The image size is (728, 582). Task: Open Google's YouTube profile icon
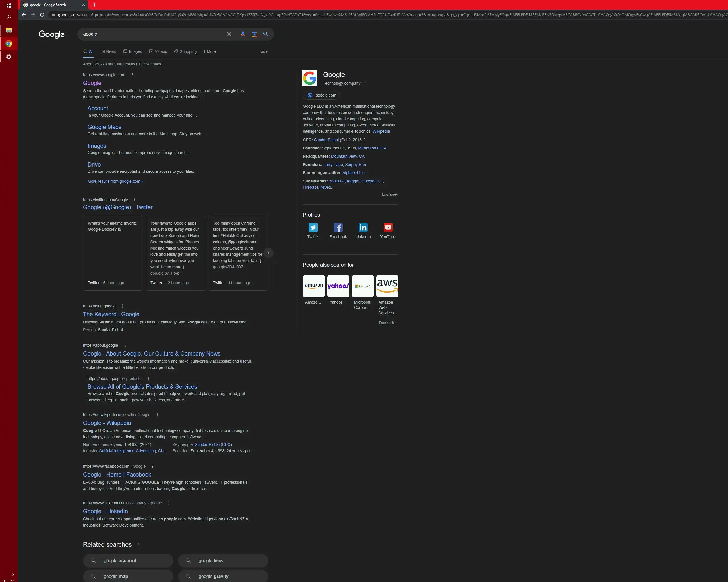pyautogui.click(x=388, y=227)
